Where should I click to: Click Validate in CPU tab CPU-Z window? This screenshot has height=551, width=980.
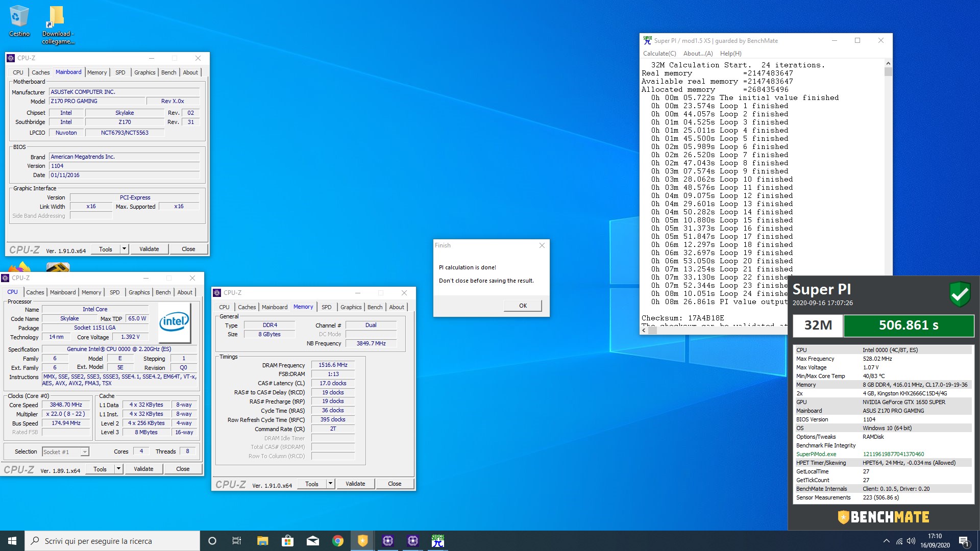pos(143,469)
